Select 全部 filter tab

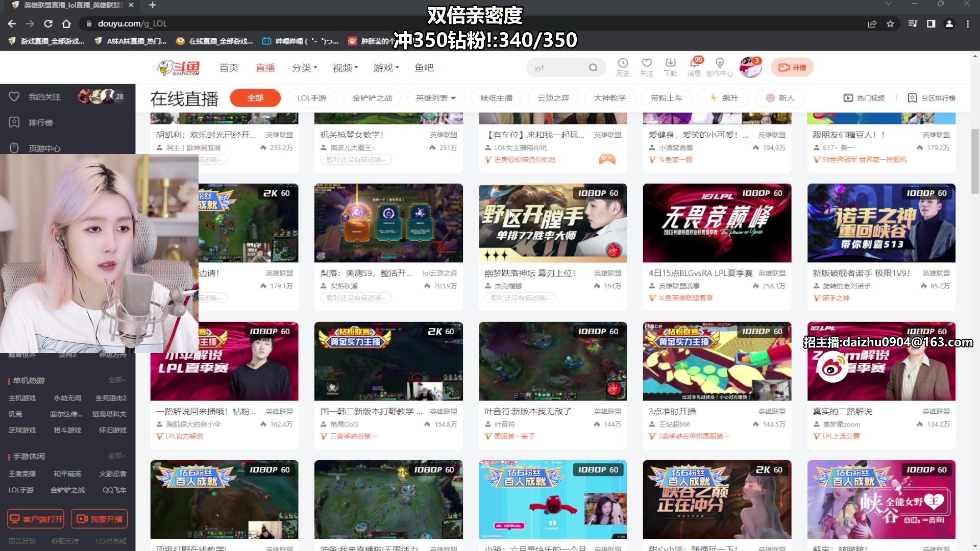[255, 98]
